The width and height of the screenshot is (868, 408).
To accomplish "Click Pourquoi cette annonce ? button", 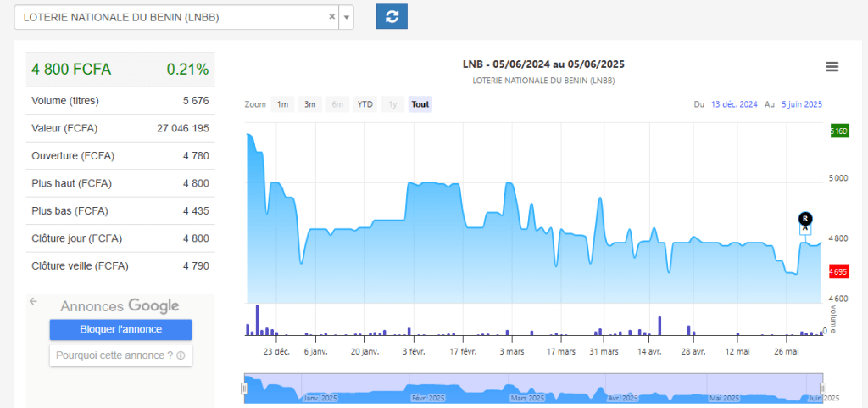I will click(x=120, y=355).
